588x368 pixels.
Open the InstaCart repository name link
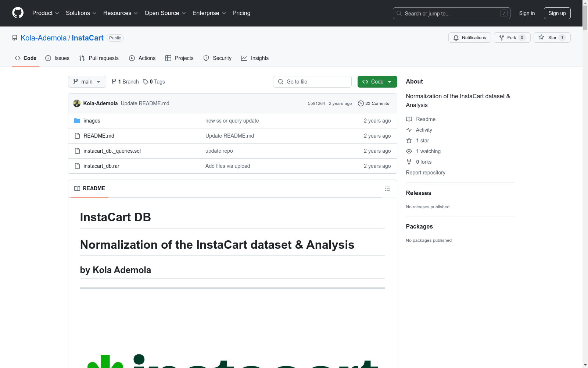87,38
